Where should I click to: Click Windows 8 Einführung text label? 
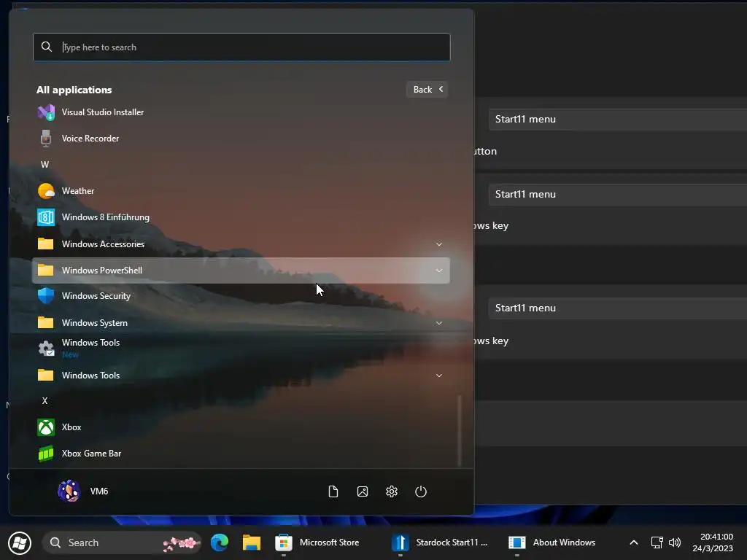point(106,217)
